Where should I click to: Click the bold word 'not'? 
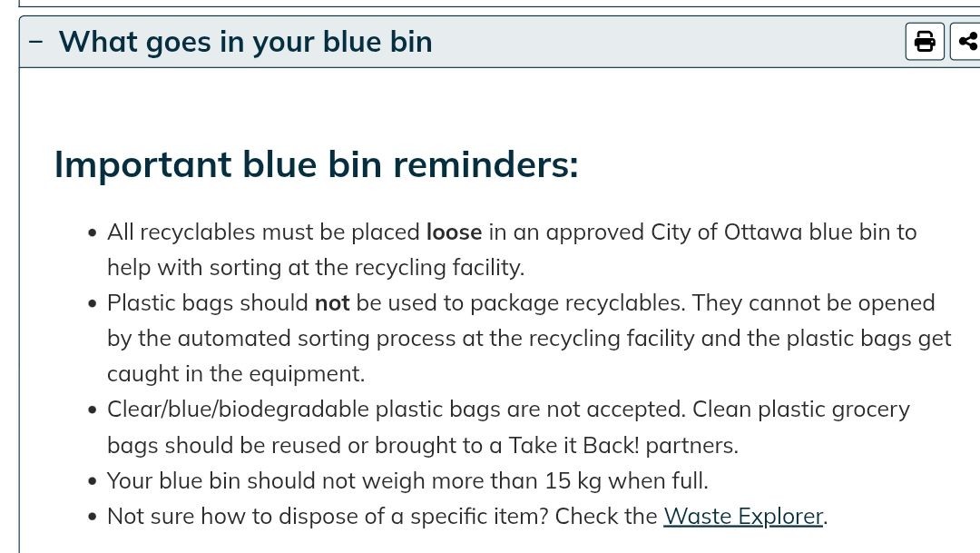click(x=332, y=303)
